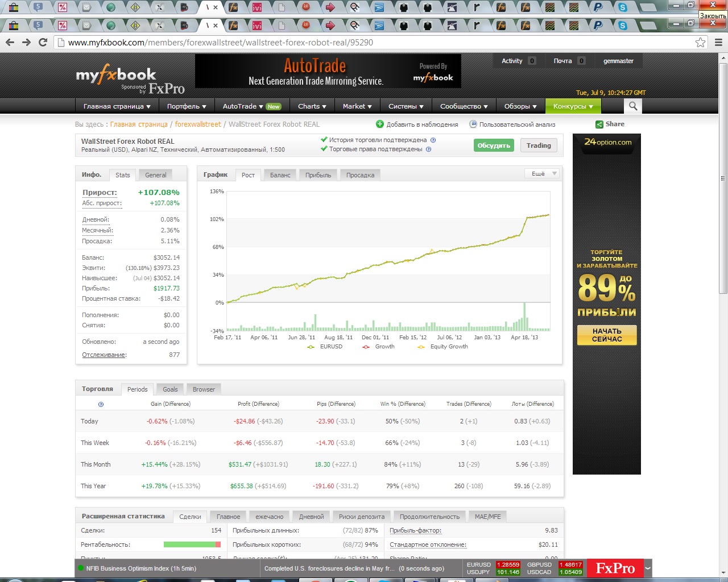Screen dimensions: 728x582
Task: Open help icon beside Торговые права подтверждены
Action: (x=428, y=149)
